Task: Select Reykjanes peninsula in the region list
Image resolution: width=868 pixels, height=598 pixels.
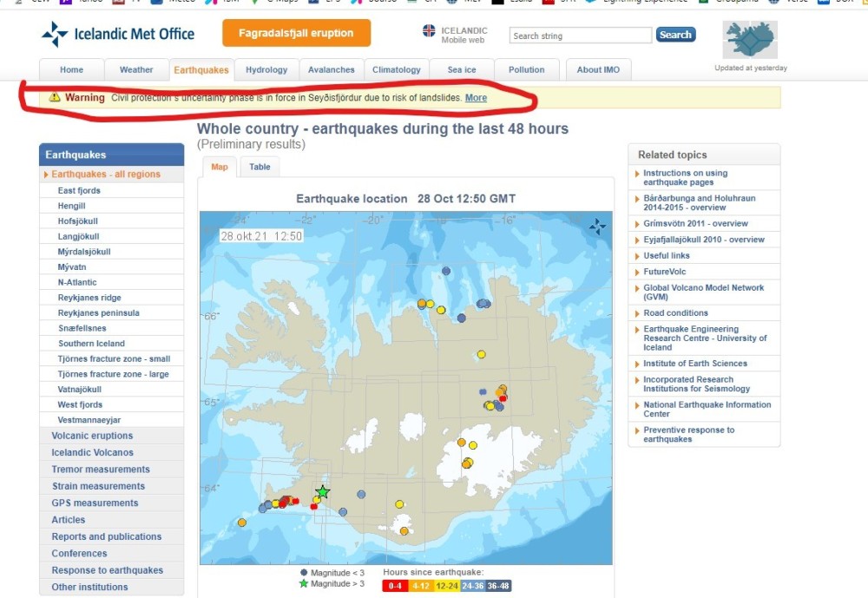Action: [98, 312]
